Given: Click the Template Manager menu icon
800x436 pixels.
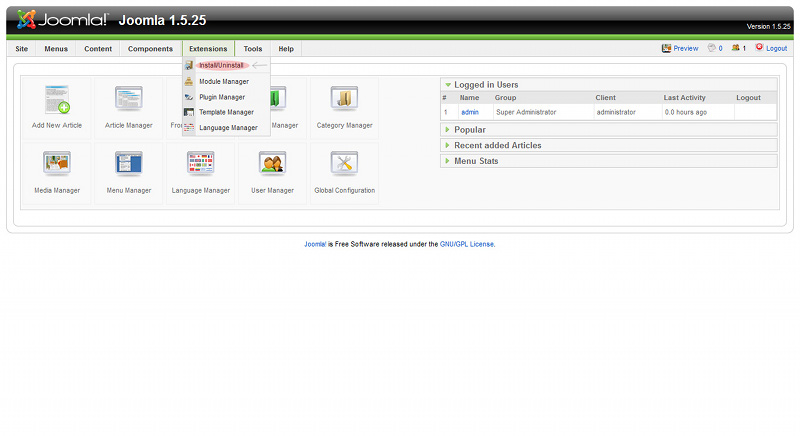Looking at the screenshot, I should click(x=189, y=112).
